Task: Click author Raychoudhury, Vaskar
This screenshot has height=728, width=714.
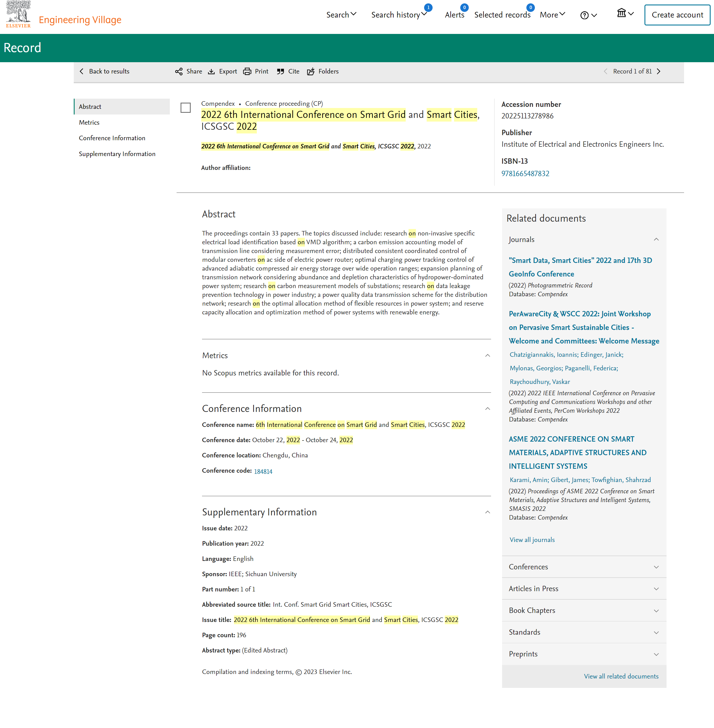Action: pos(540,382)
